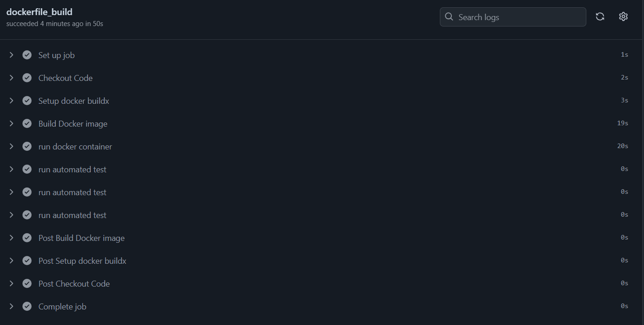The width and height of the screenshot is (644, 325).
Task: Expand the Post Build Docker image chevron
Action: point(11,238)
